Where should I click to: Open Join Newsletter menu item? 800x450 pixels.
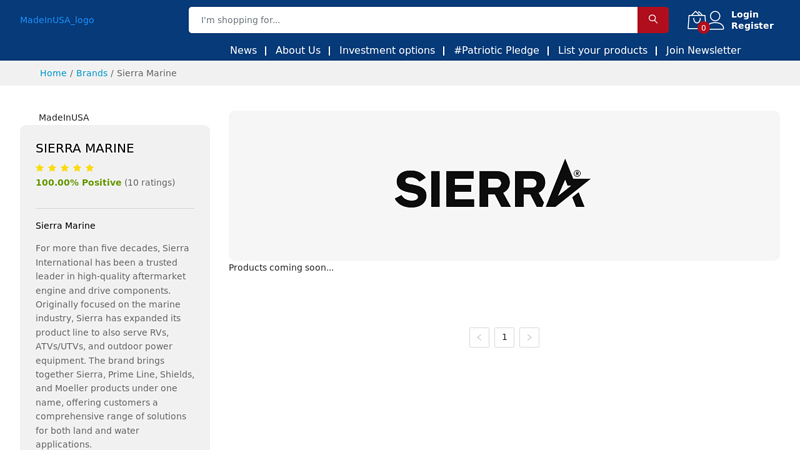(703, 51)
